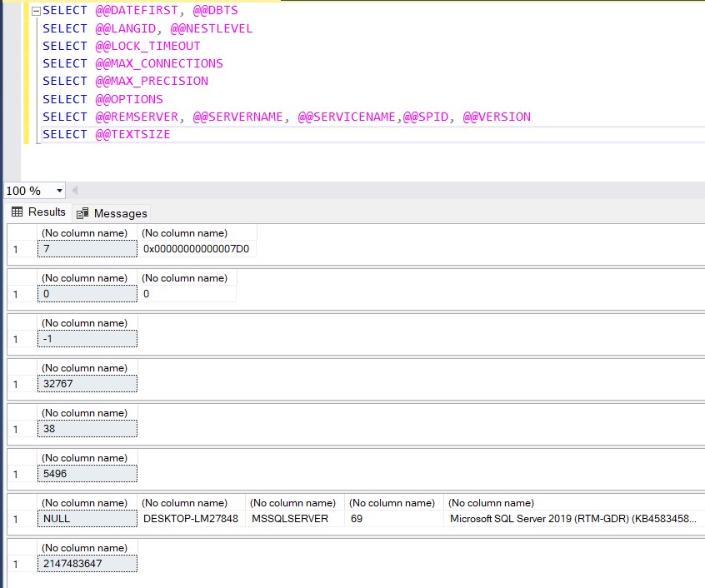Select cell with value 32767
This screenshot has height=588, width=705.
click(x=87, y=384)
